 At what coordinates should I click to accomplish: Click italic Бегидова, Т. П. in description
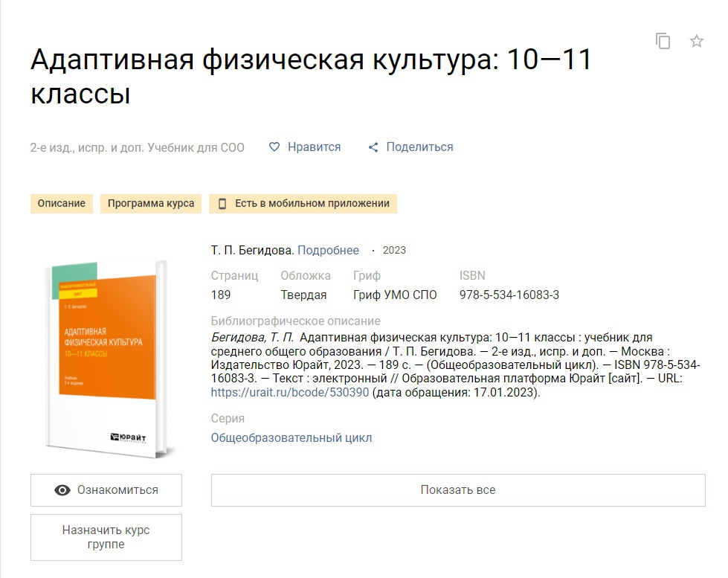tap(253, 337)
